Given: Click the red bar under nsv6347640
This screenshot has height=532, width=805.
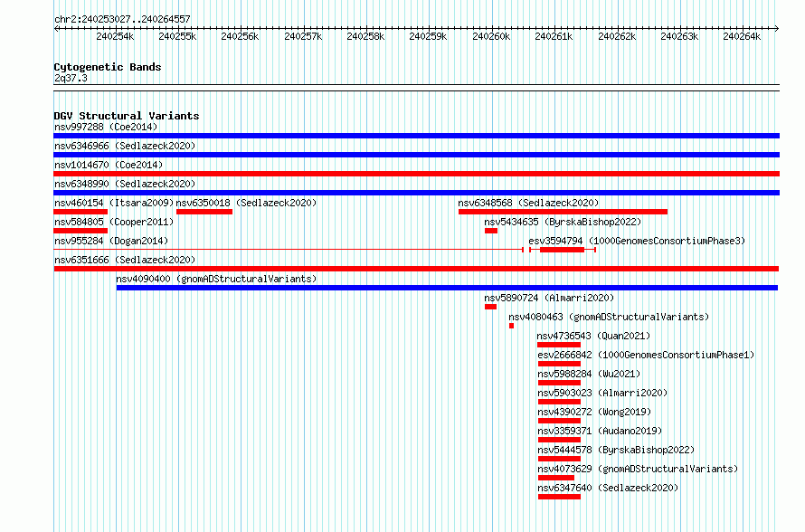Looking at the screenshot, I should 559,497.
